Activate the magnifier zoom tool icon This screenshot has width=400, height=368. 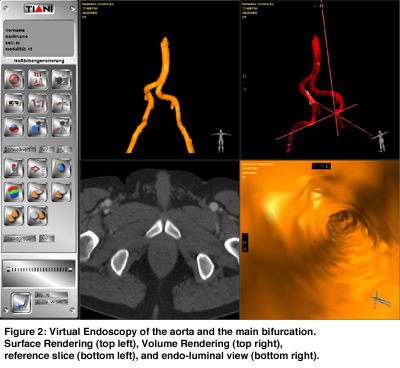38,103
